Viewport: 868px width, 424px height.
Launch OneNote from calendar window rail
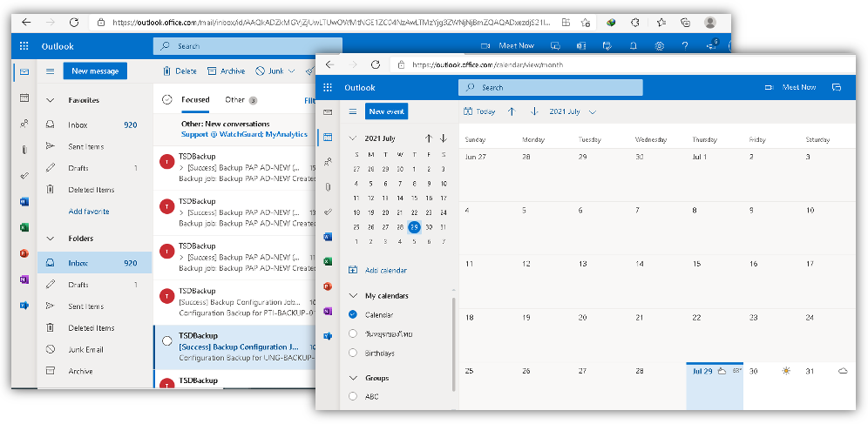(328, 311)
